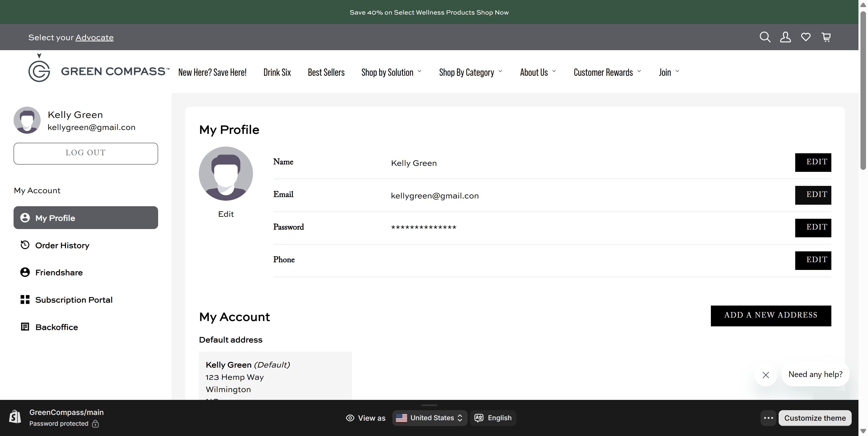
Task: Expand Shop By Category menu
Action: 471,72
